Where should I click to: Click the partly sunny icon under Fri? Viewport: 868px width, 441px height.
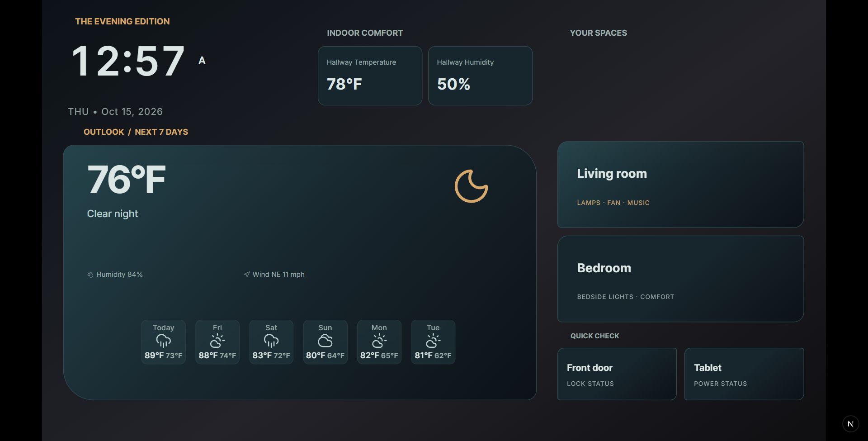tap(217, 341)
